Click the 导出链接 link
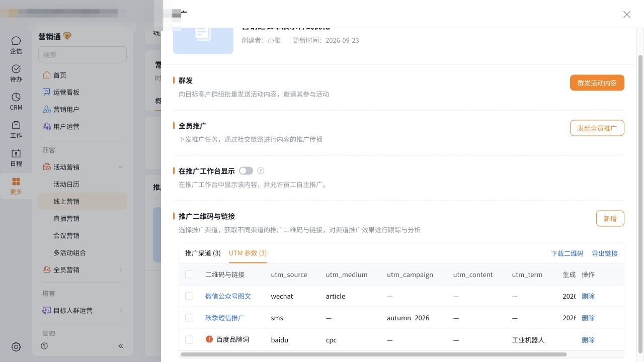644x362 pixels. point(605,253)
